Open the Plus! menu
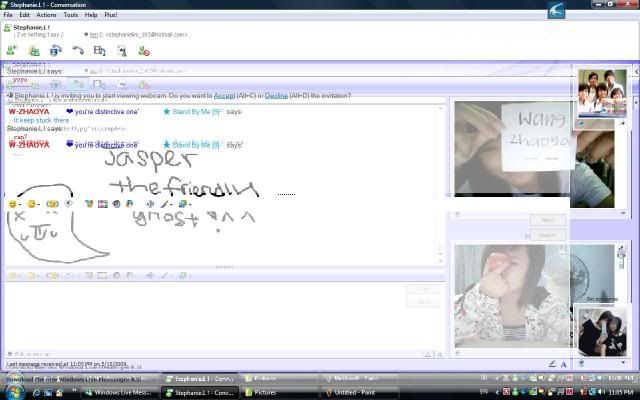The width and height of the screenshot is (640, 400). pyautogui.click(x=111, y=15)
